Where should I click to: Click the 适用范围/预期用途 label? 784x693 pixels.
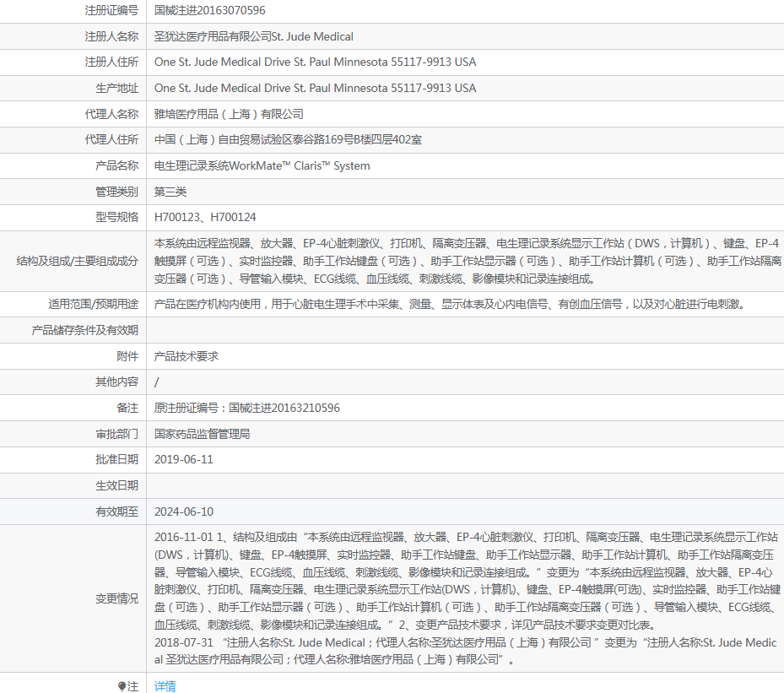pos(94,304)
